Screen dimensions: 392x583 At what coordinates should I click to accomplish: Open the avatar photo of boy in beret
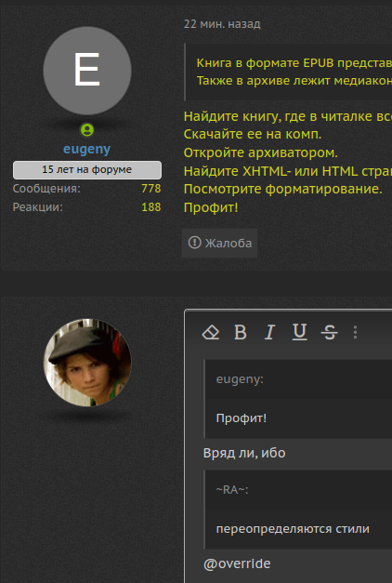coord(87,363)
